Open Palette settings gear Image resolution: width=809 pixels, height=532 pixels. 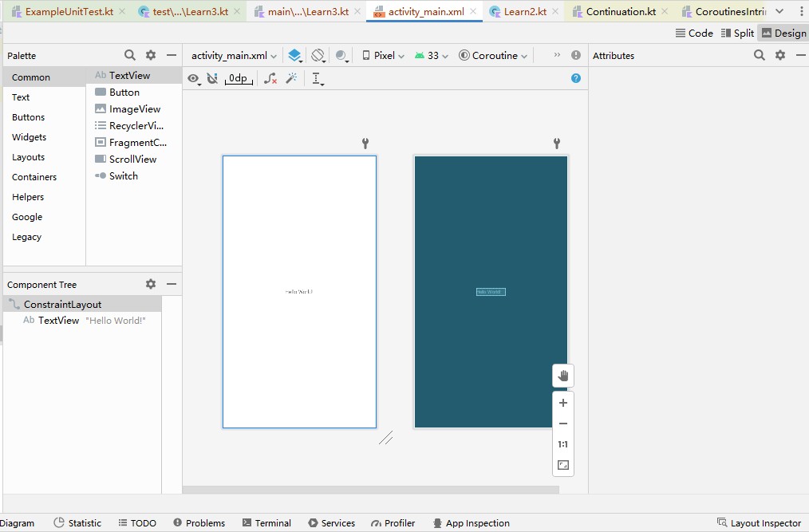(x=151, y=55)
